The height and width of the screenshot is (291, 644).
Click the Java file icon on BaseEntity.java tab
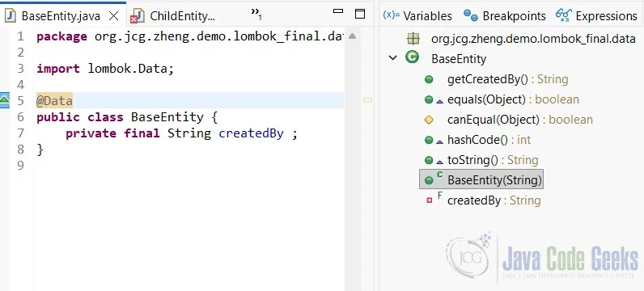[11, 15]
